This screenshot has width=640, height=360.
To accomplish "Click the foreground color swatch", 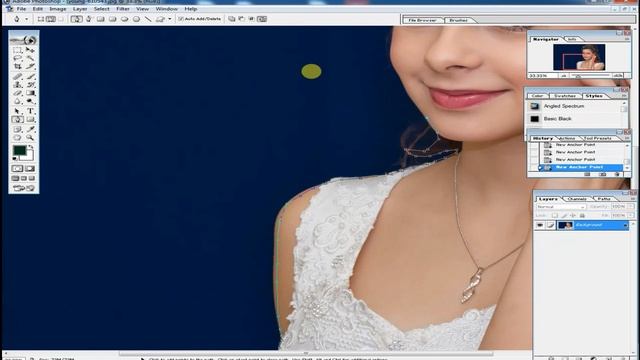I will tap(19, 150).
